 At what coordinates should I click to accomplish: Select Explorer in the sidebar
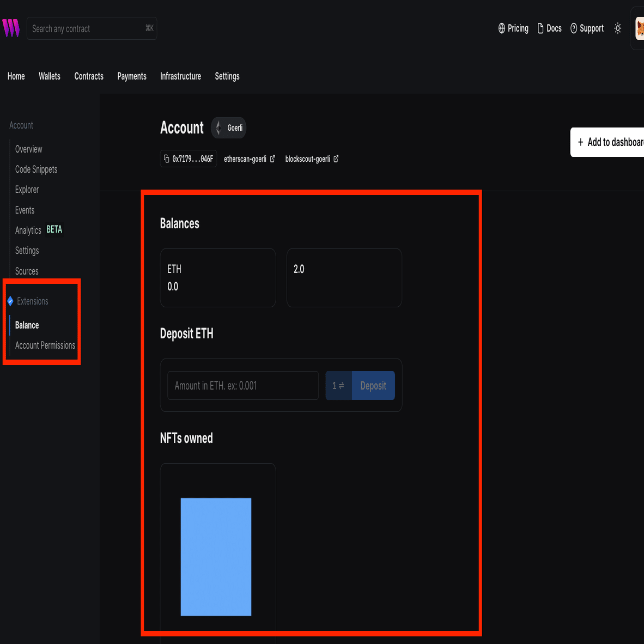click(x=27, y=190)
